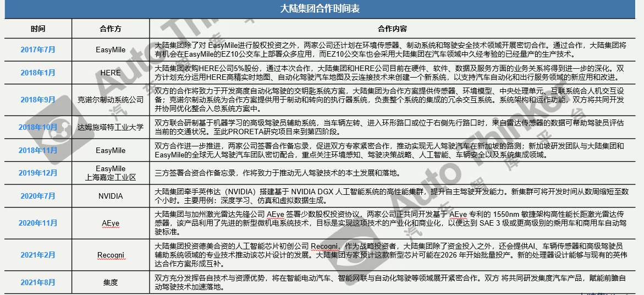Click the 2020年7月 date cell

pyautogui.click(x=38, y=196)
